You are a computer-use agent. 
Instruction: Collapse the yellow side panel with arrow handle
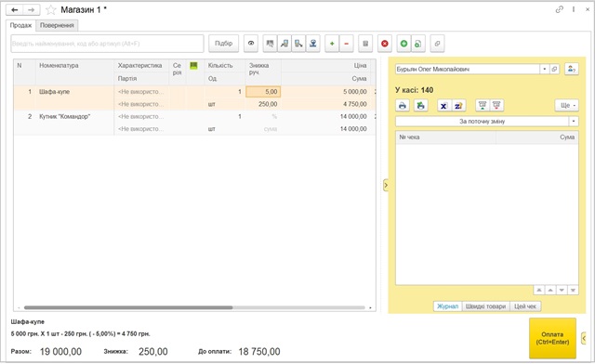click(386, 185)
